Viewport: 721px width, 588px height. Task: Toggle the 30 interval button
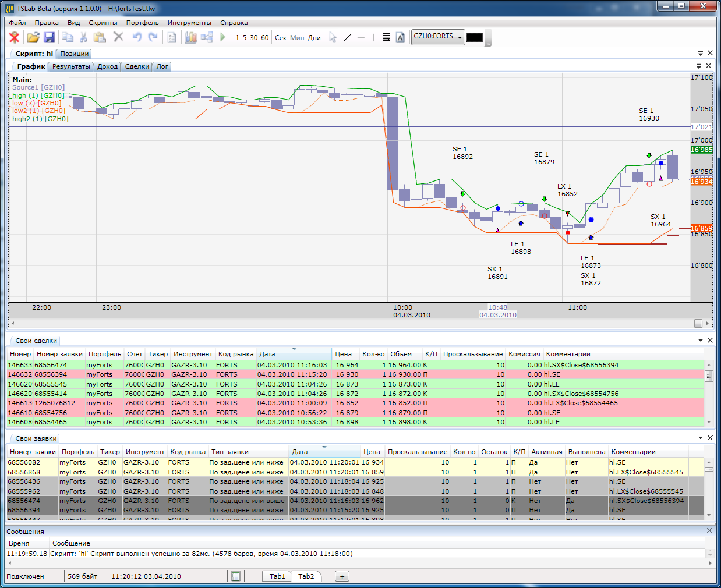pos(253,38)
